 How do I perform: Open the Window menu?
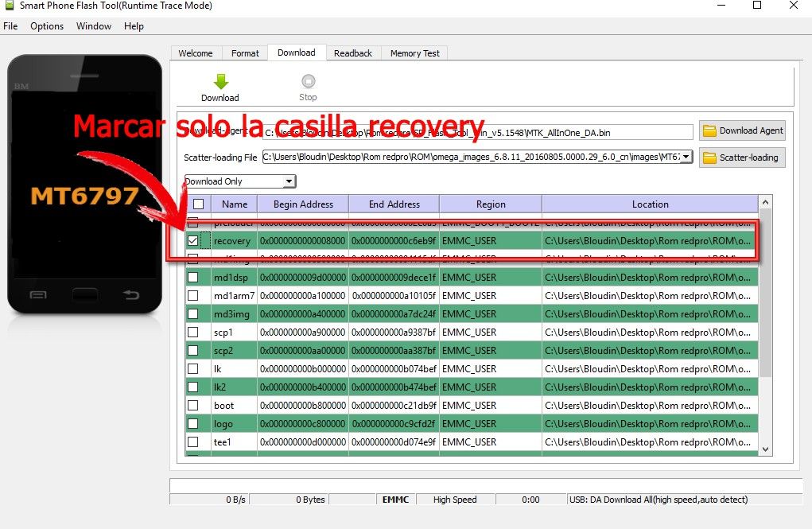[94, 26]
